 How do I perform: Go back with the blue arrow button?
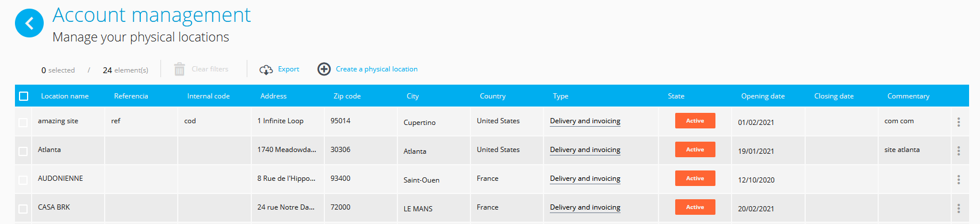29,23
